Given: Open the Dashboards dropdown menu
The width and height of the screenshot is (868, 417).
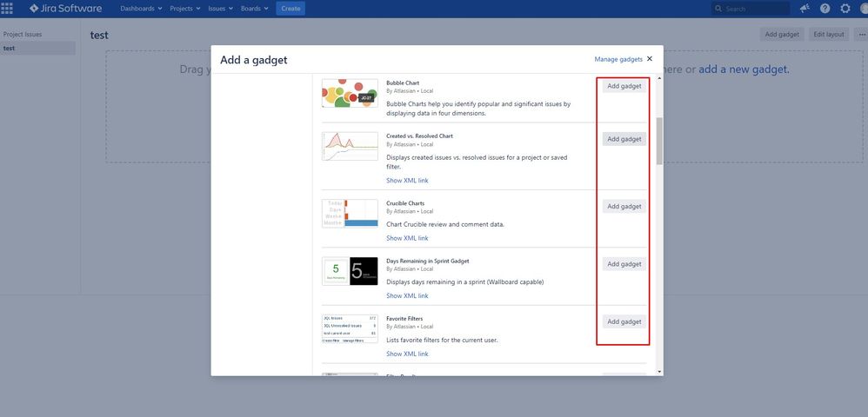Looking at the screenshot, I should click(141, 9).
